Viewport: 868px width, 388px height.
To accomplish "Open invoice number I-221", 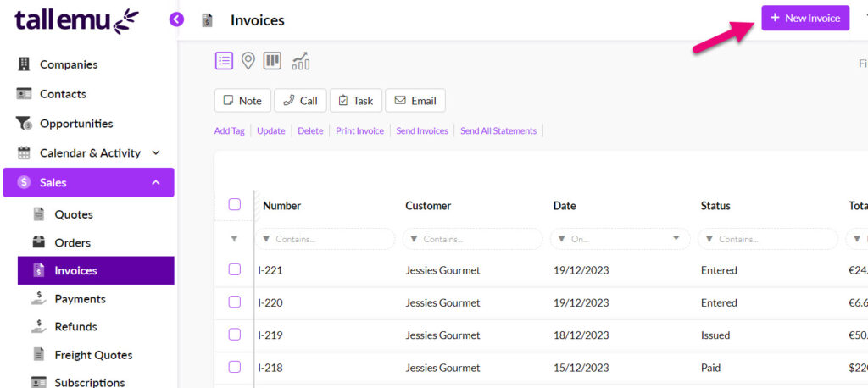I will (x=270, y=270).
